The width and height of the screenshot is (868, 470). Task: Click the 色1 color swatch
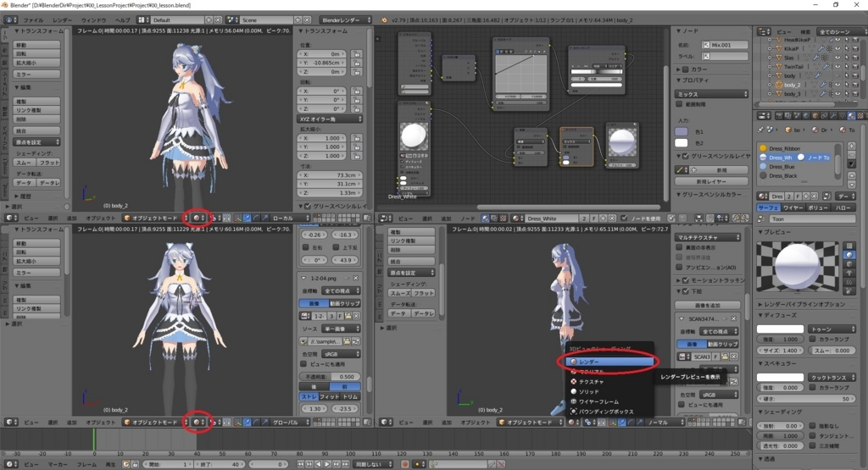(681, 131)
